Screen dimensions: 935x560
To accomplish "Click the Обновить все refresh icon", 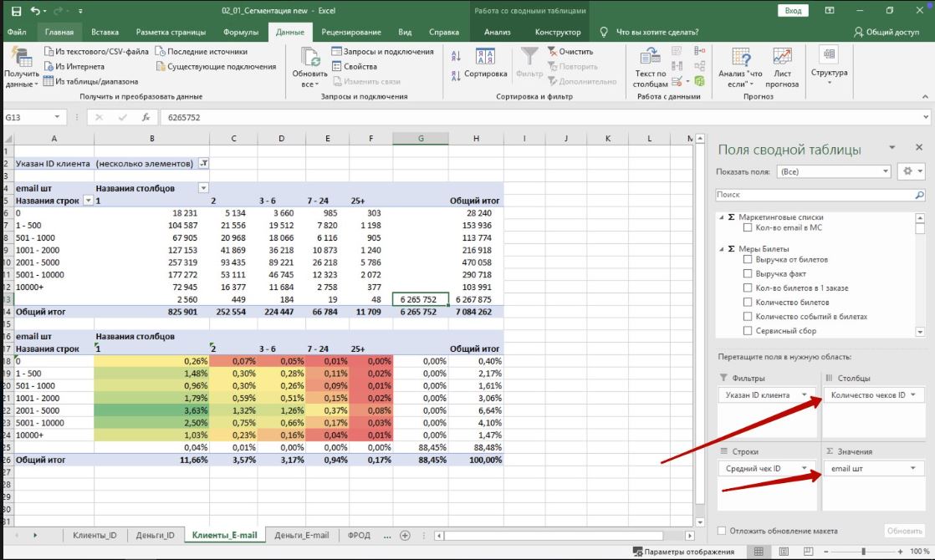I will tap(310, 57).
